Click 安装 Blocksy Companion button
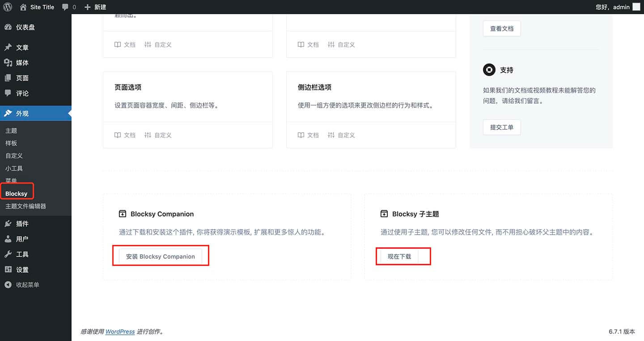 pos(161,257)
